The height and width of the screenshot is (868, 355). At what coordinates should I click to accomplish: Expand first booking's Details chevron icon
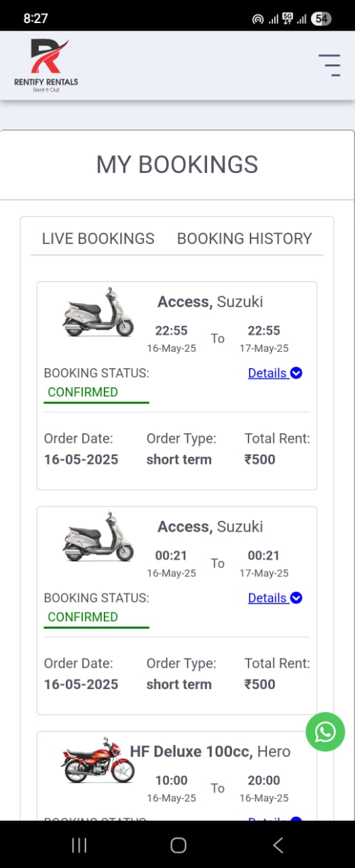pos(296,373)
